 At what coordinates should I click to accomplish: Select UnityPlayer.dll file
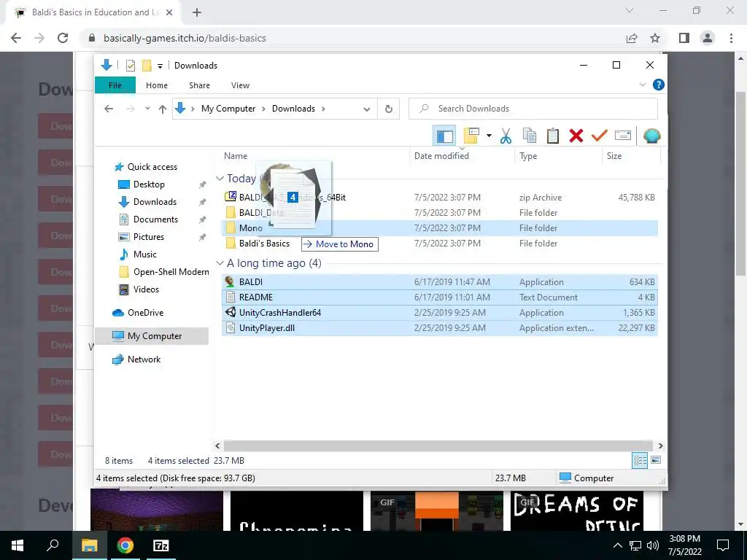click(x=440, y=328)
